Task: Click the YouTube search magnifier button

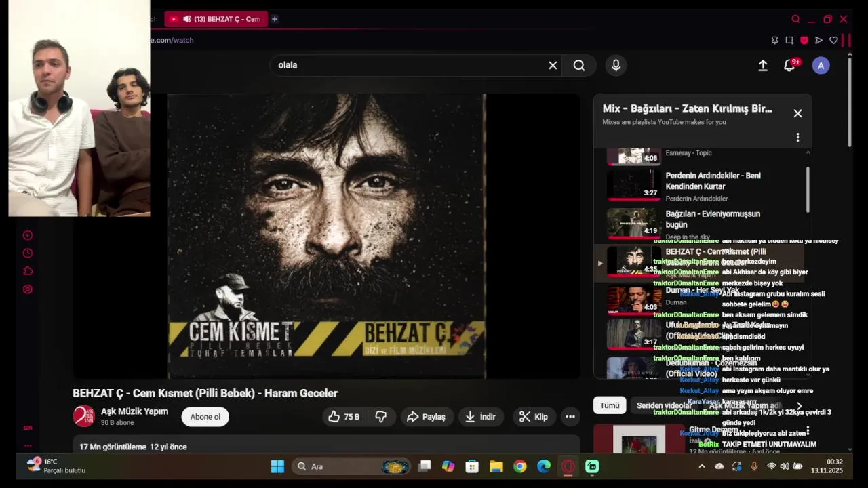Action: [x=579, y=65]
